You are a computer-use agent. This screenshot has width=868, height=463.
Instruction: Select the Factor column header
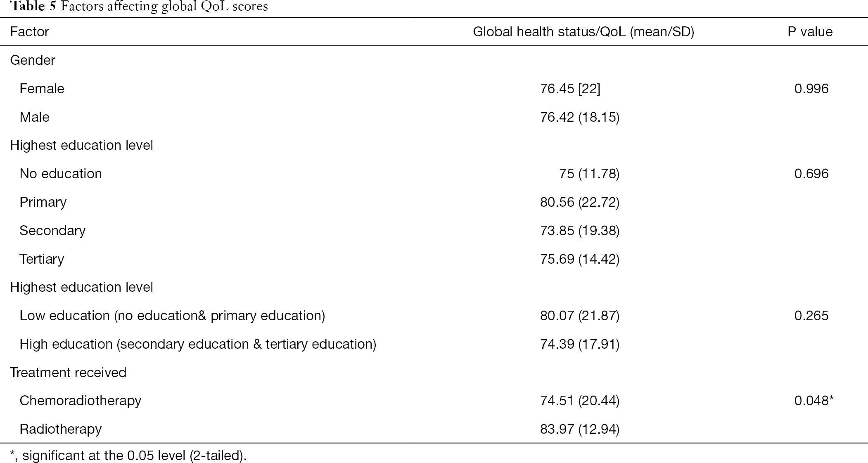click(30, 32)
